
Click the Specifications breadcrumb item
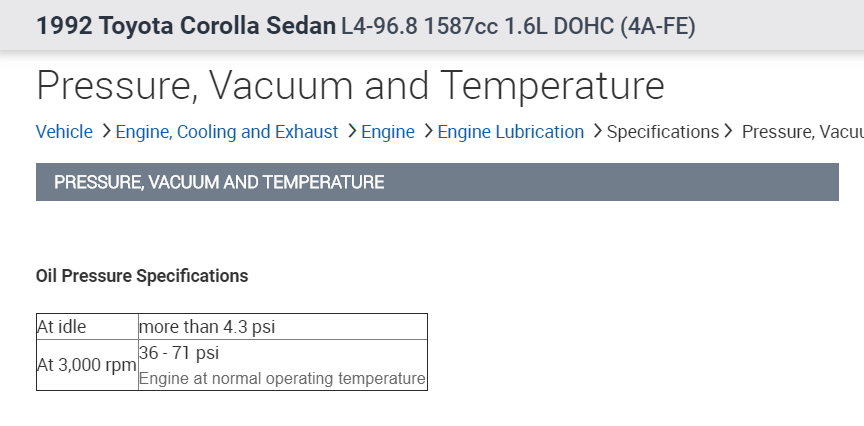point(663,132)
